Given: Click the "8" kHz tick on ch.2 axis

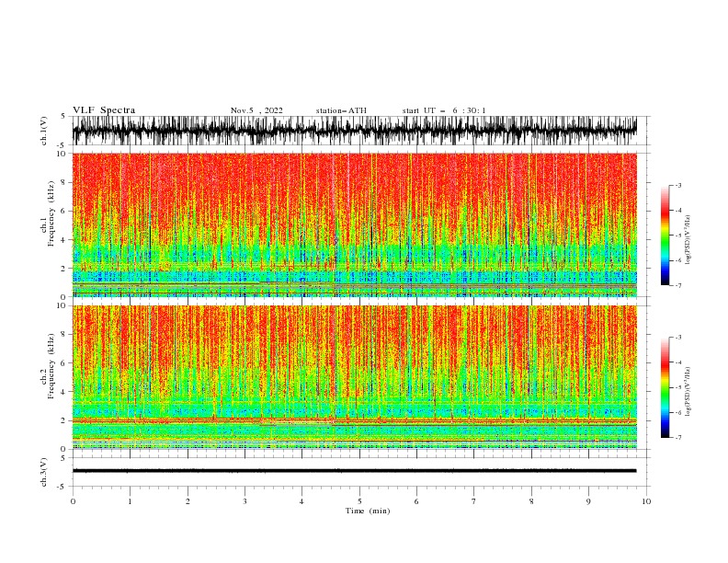Looking at the screenshot, I should point(64,335).
